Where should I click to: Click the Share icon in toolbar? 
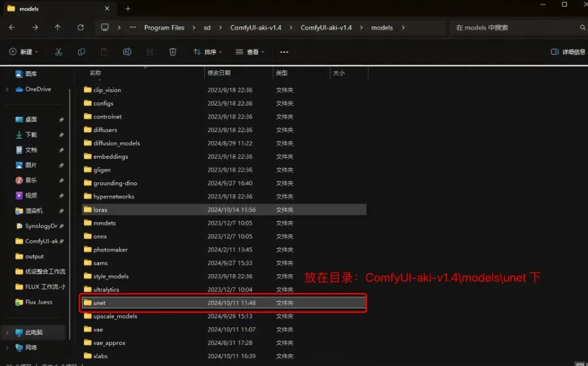[150, 52]
